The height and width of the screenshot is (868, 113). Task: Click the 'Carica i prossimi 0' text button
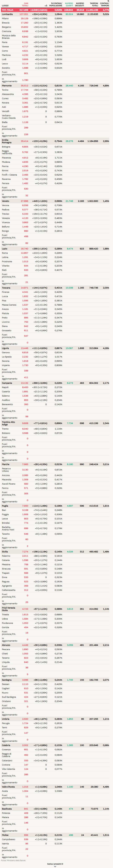(x=55, y=864)
